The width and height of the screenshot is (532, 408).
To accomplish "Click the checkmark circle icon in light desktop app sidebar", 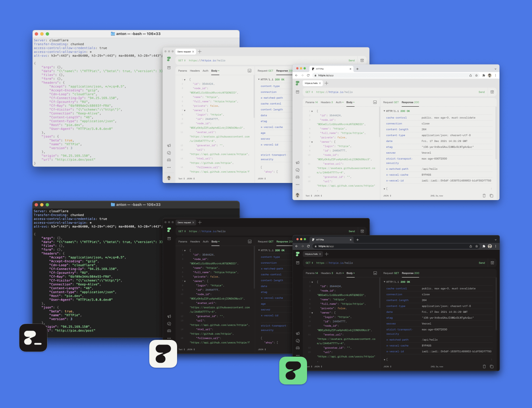I will click(x=169, y=153).
